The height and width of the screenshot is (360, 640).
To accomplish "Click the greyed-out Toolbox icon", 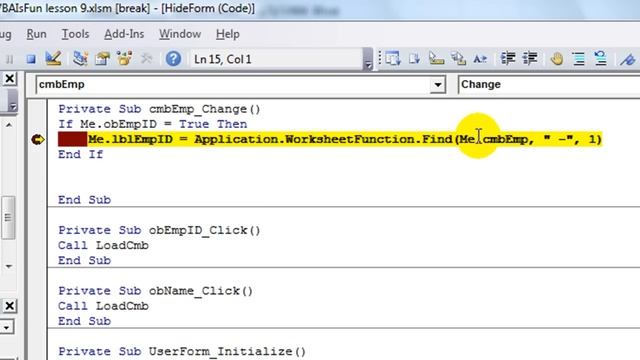I will pos(146,59).
